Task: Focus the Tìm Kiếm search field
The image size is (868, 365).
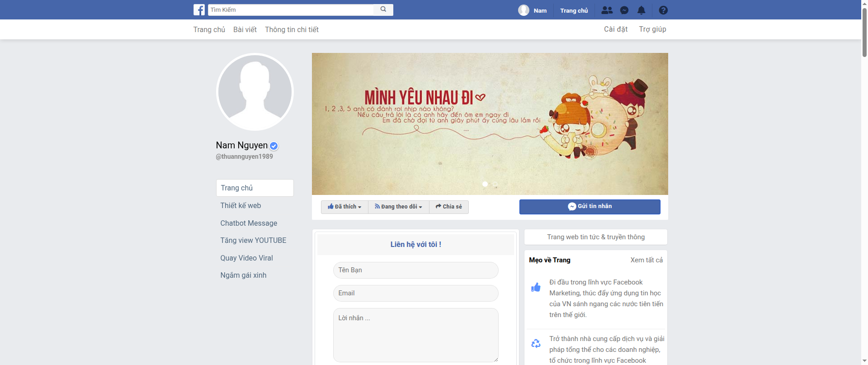Action: pyautogui.click(x=291, y=9)
